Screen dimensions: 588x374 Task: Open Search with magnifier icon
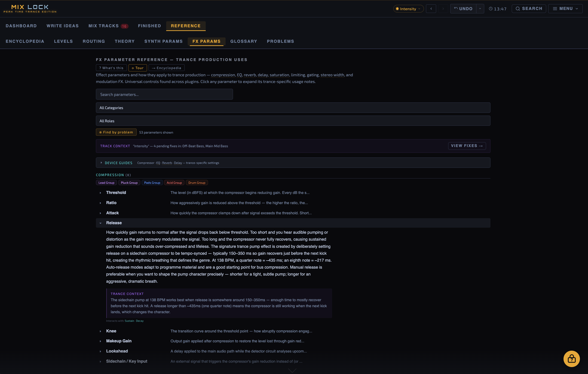pyautogui.click(x=529, y=9)
